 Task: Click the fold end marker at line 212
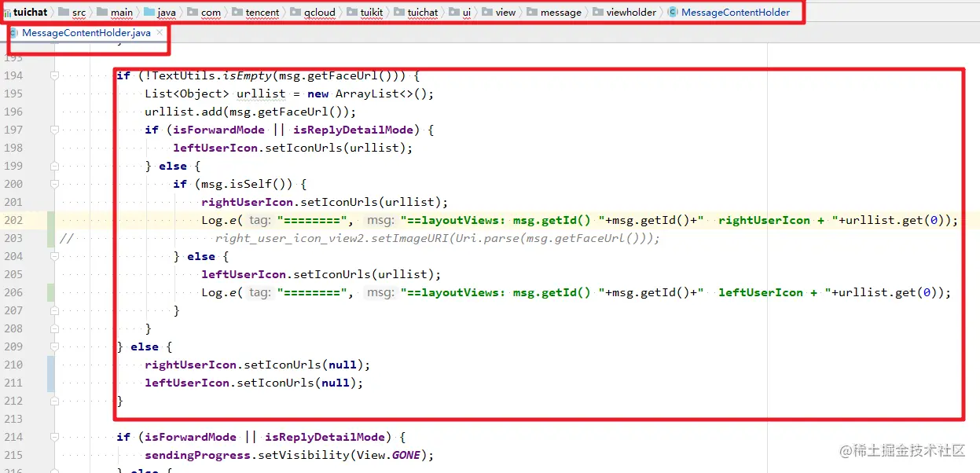54,401
